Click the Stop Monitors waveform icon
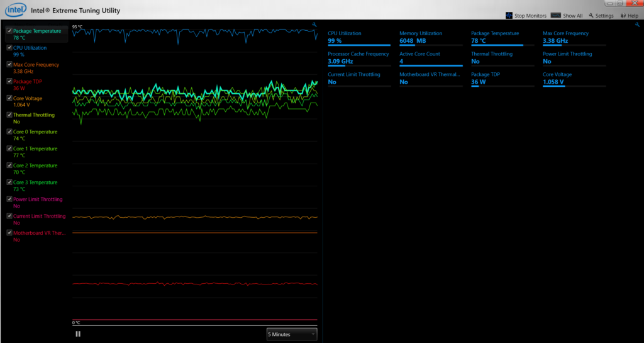Screen dimensions: 644x343 coord(509,16)
